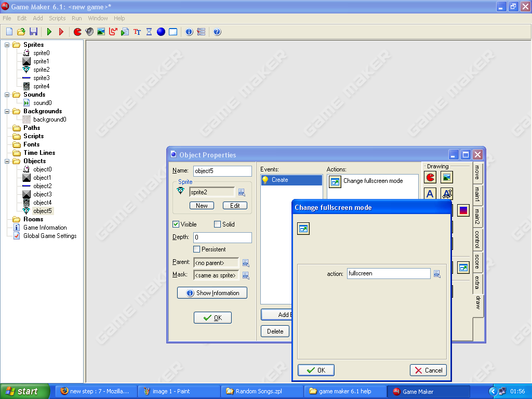The width and height of the screenshot is (532, 399).
Task: Collapse the Sprites folder in tree
Action: click(7, 45)
